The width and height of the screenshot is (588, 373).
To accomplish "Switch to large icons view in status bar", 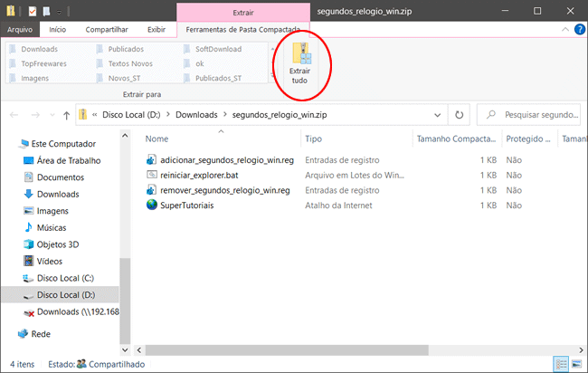I will [577, 364].
